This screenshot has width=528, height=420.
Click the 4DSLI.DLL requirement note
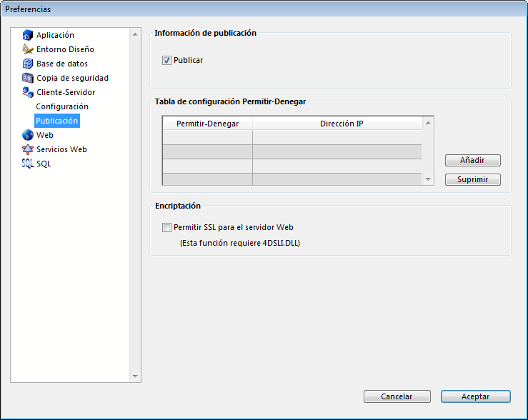point(240,243)
